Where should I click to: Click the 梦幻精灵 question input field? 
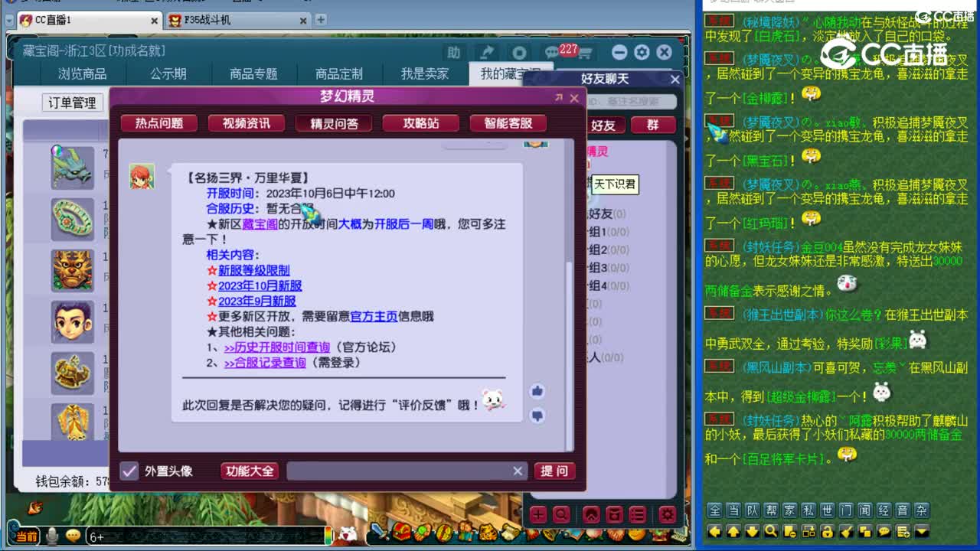(x=407, y=471)
